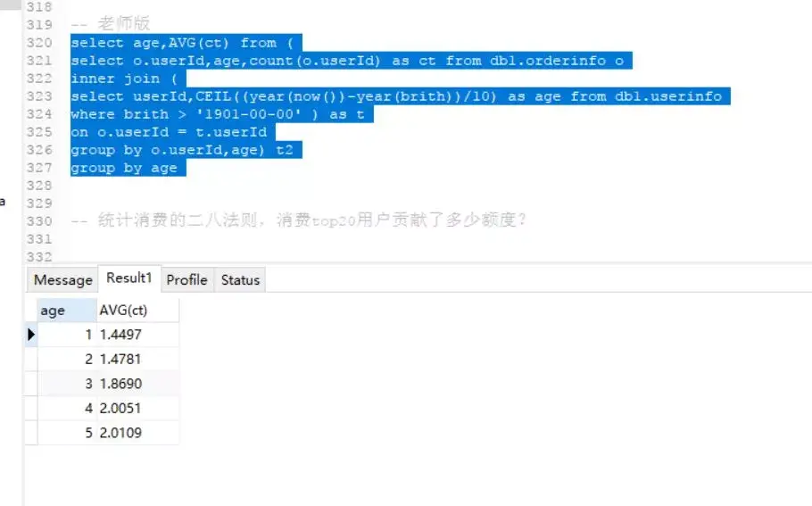Click the cell with value 2.0051

click(x=137, y=408)
